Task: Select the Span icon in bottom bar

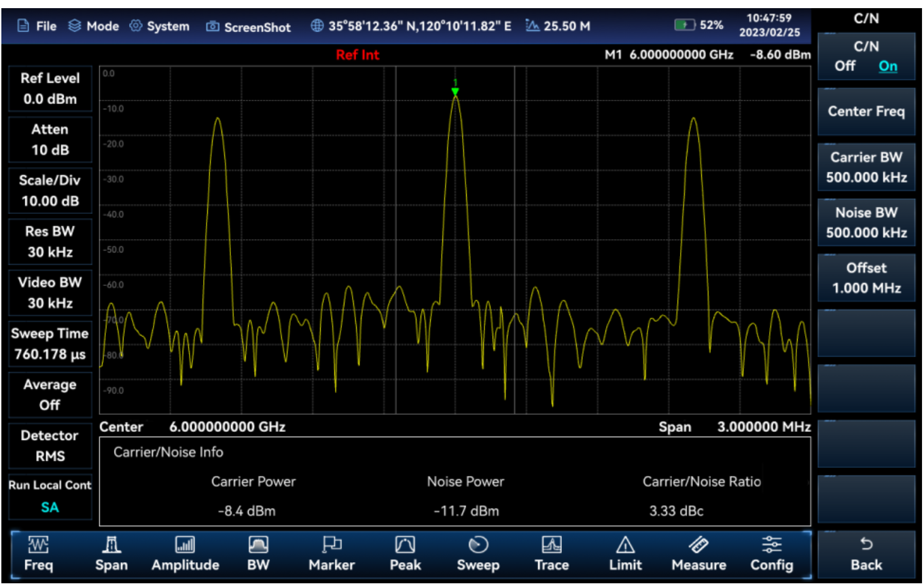Action: coord(111,545)
